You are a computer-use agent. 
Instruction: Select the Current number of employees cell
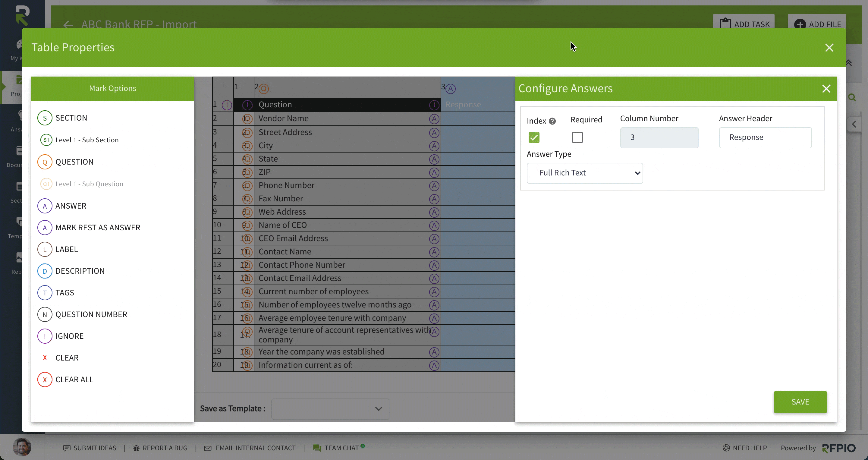point(347,291)
